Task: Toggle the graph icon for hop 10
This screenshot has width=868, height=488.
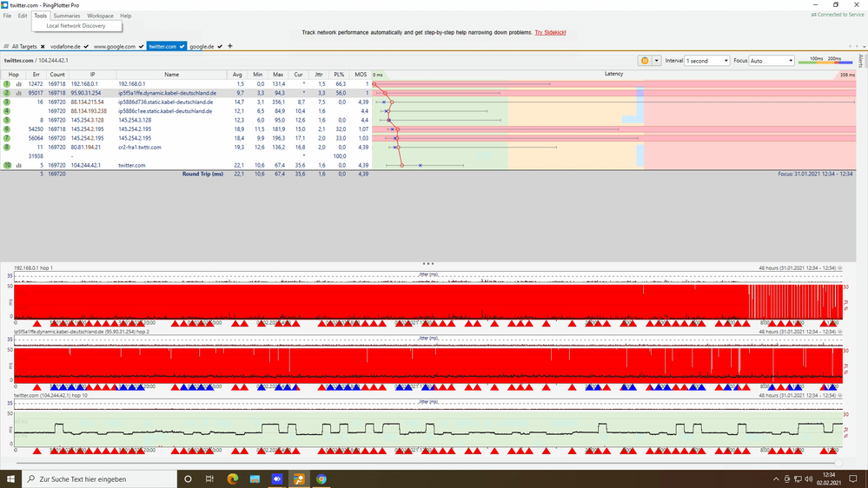Action: [x=19, y=166]
